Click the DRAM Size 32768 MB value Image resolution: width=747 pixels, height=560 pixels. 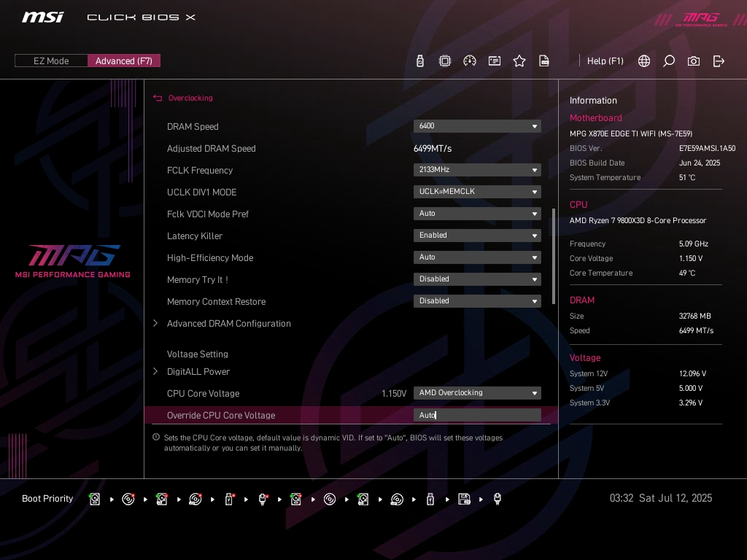click(x=694, y=316)
